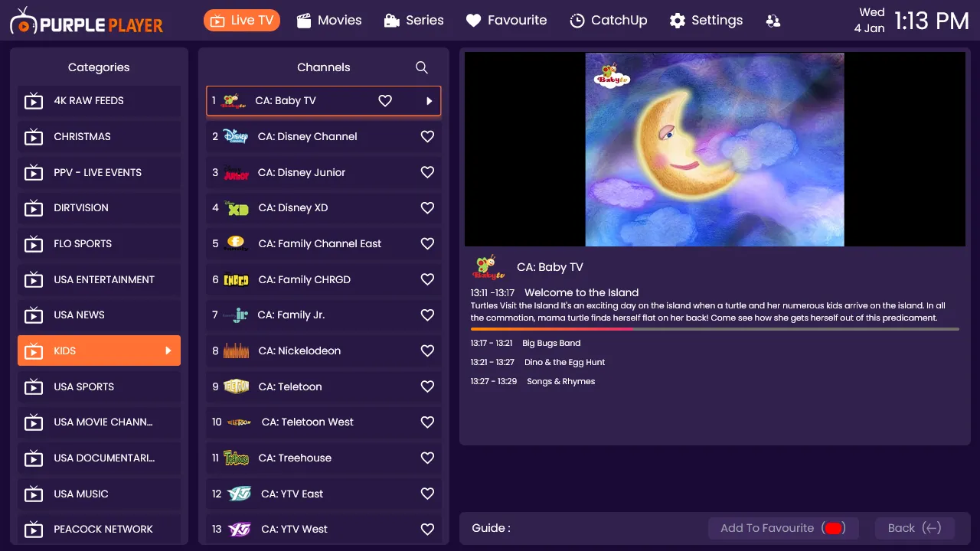Switch to the Series tab
The height and width of the screenshot is (551, 980).
pos(414,21)
